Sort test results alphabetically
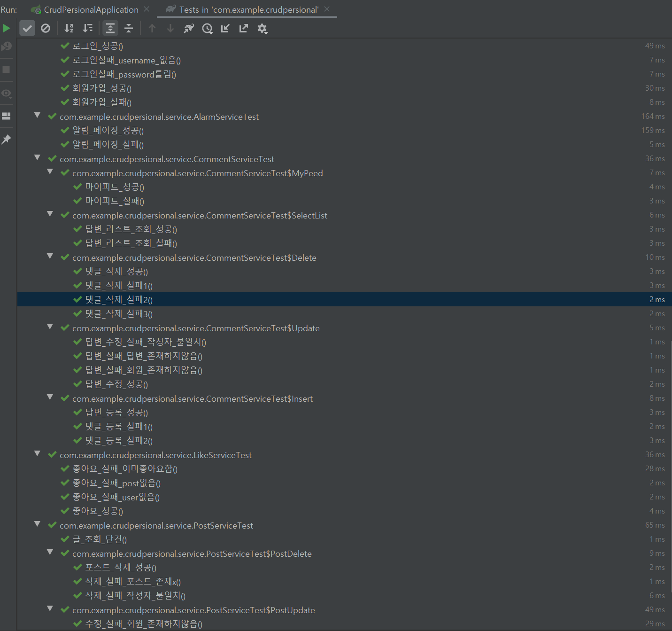This screenshot has width=672, height=631. pyautogui.click(x=69, y=28)
